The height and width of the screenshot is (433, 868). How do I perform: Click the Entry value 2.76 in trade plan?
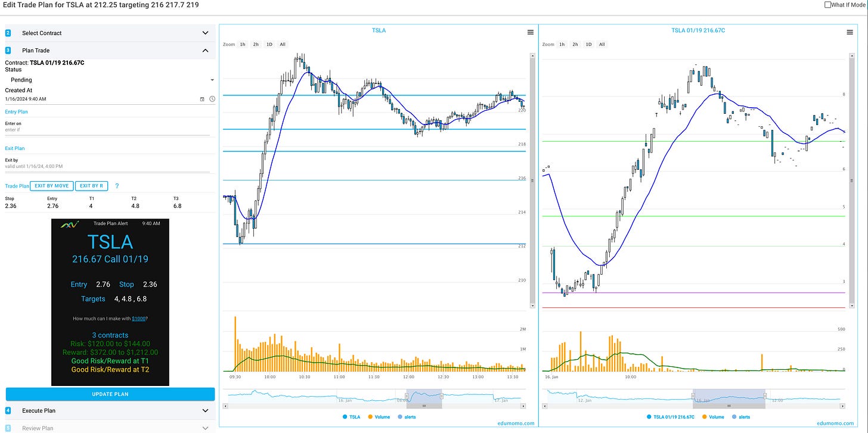point(52,206)
